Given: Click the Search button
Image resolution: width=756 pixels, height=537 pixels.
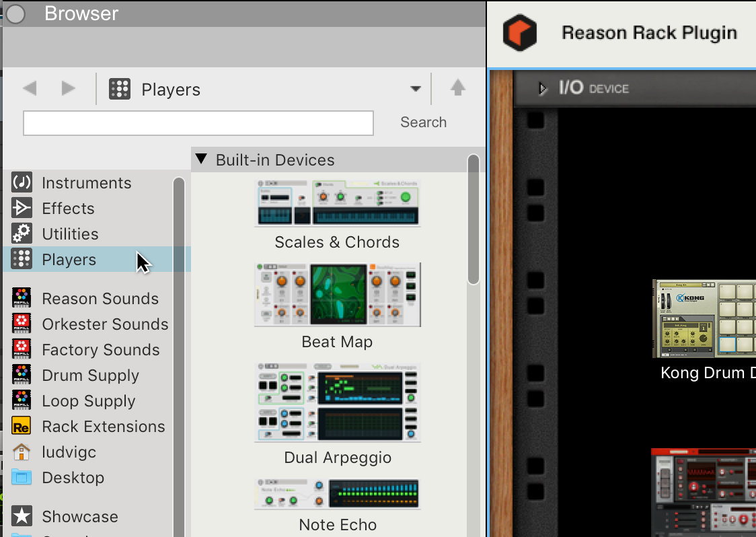Looking at the screenshot, I should [x=423, y=122].
